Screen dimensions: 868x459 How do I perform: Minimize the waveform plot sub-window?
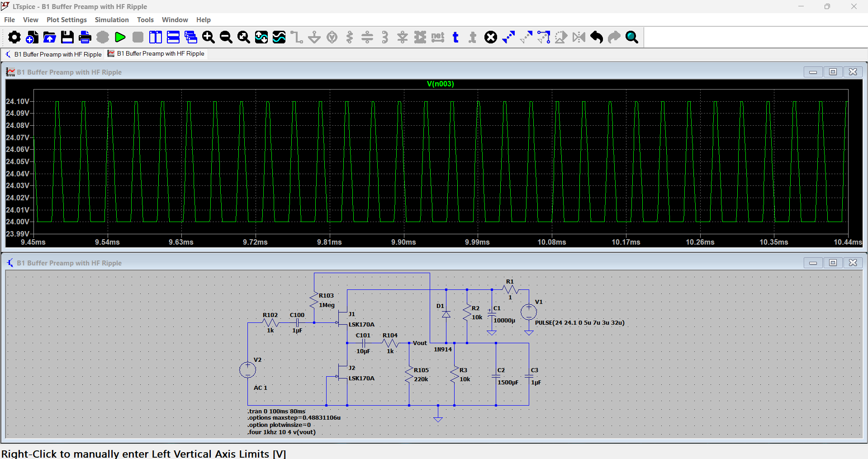click(813, 72)
